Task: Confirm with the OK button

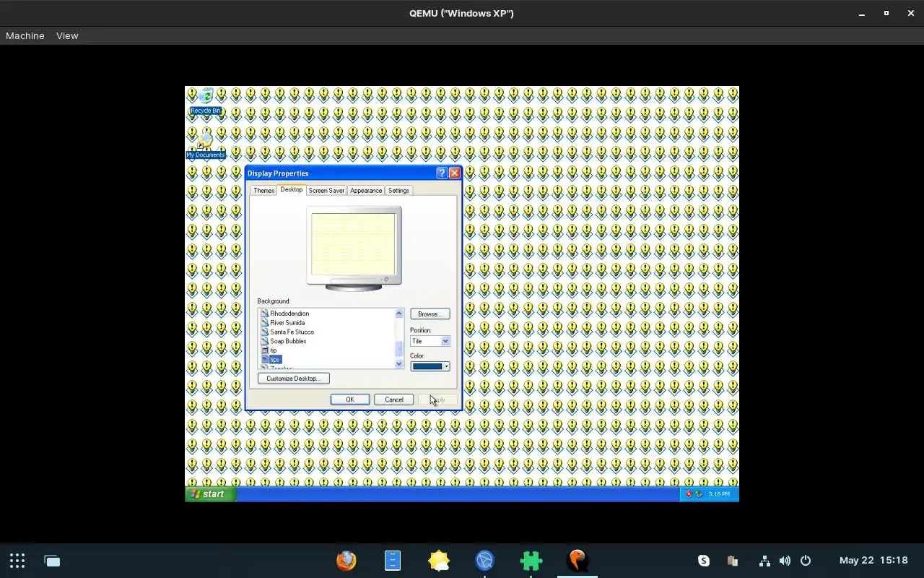Action: pyautogui.click(x=350, y=400)
